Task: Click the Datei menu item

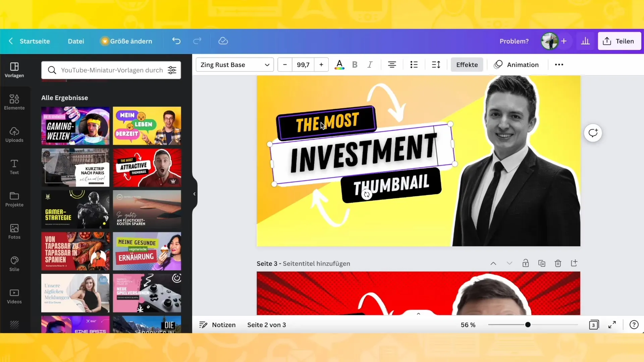Action: pos(75,41)
